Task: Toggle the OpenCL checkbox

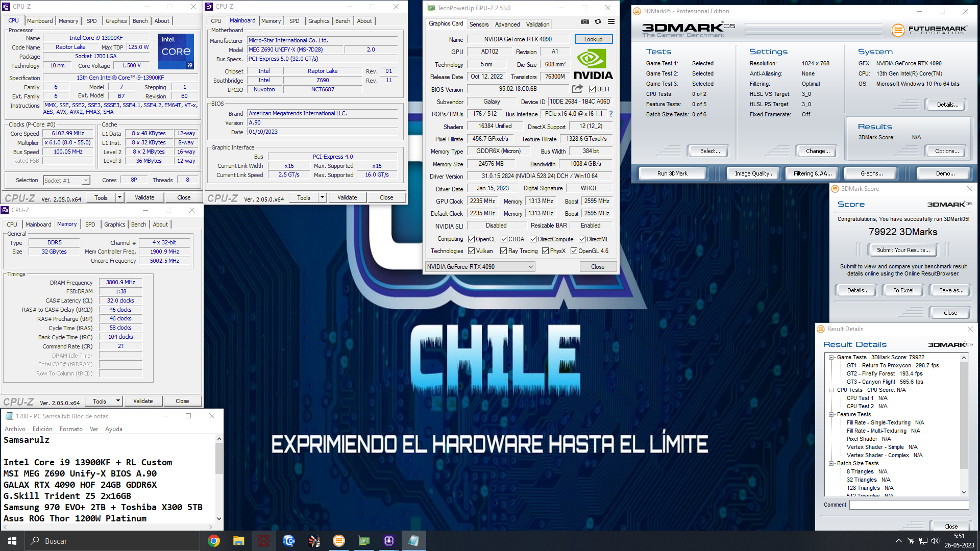Action: click(472, 239)
